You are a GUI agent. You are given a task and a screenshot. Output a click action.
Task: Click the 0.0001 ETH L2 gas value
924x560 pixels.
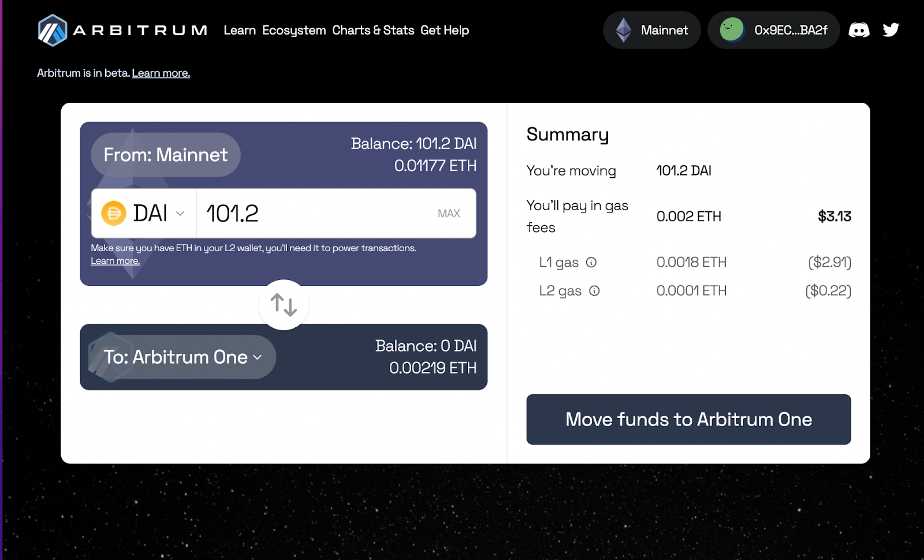click(x=691, y=290)
